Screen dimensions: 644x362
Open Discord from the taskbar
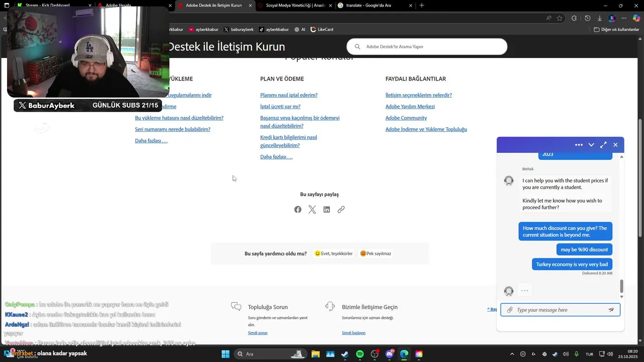pyautogui.click(x=389, y=354)
